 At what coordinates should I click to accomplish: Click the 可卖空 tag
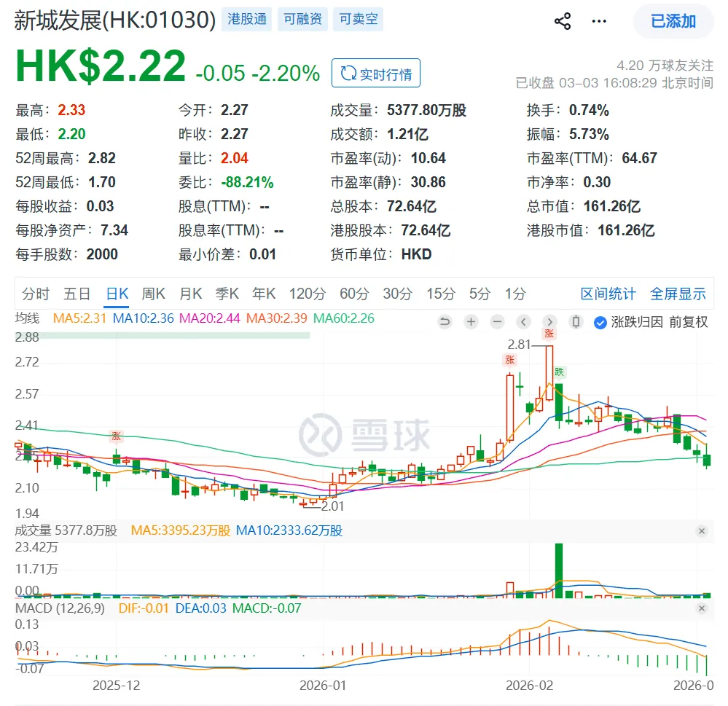tap(359, 19)
